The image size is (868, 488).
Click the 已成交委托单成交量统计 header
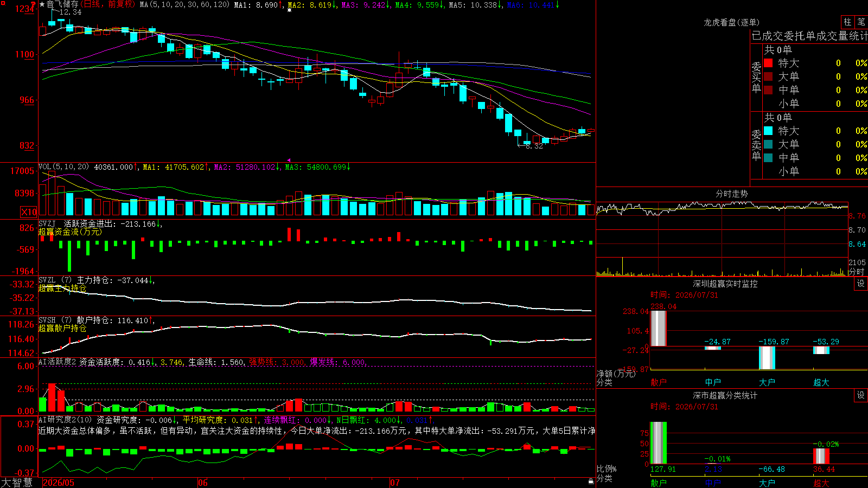tap(809, 36)
